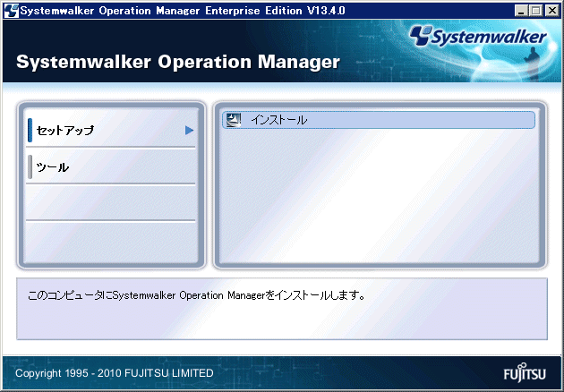Click the インストール button
The height and width of the screenshot is (392, 564).
(x=379, y=120)
